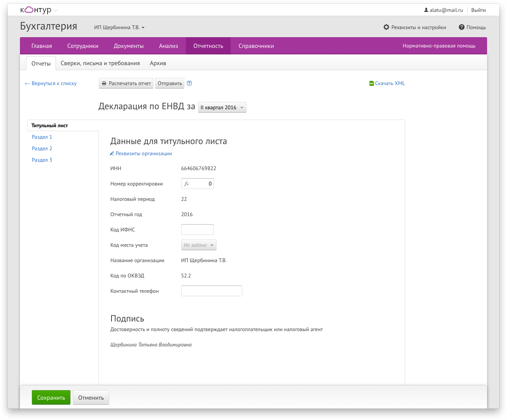Viewport: 507px width, 420px height.
Task: Click the XML file icon
Action: [x=371, y=83]
